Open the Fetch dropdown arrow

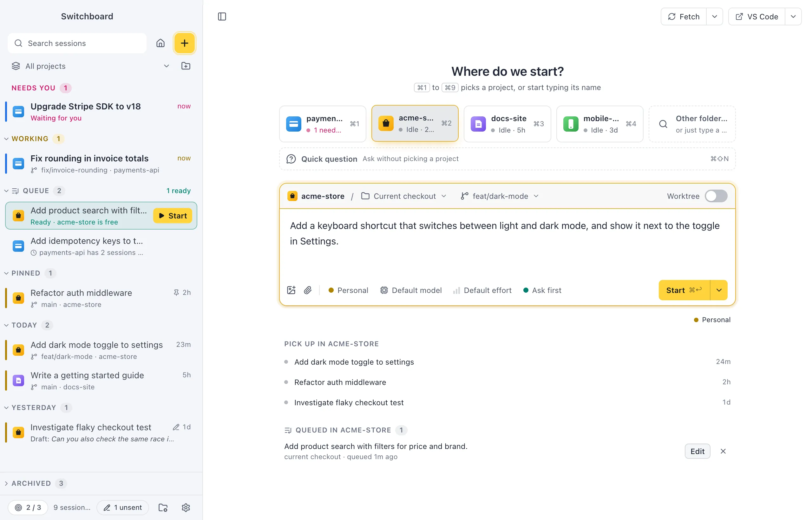click(x=714, y=16)
